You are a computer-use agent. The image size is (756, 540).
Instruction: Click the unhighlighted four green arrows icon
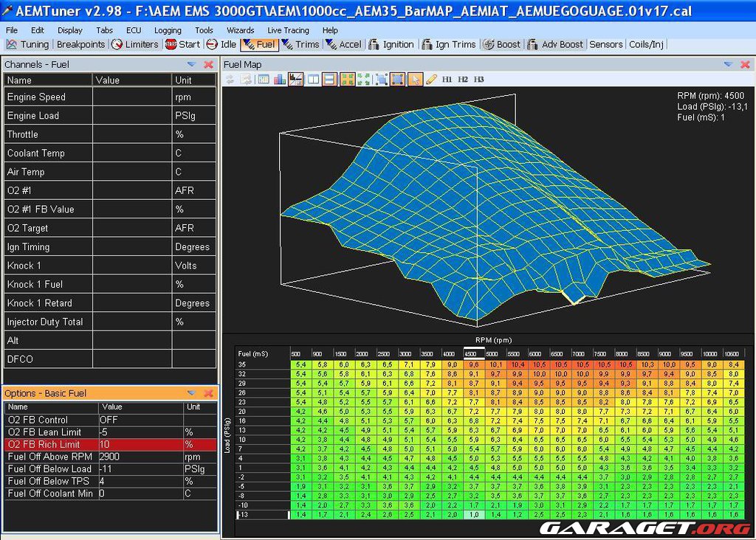point(364,80)
